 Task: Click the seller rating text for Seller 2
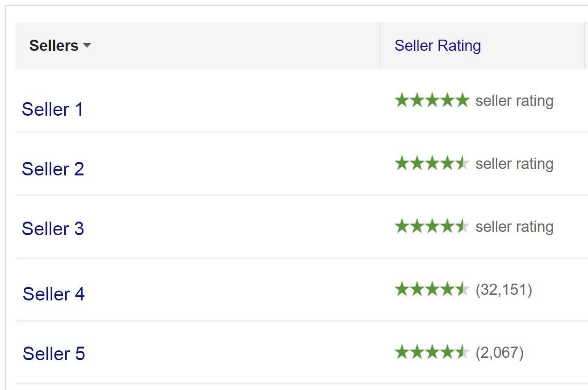pyautogui.click(x=513, y=164)
